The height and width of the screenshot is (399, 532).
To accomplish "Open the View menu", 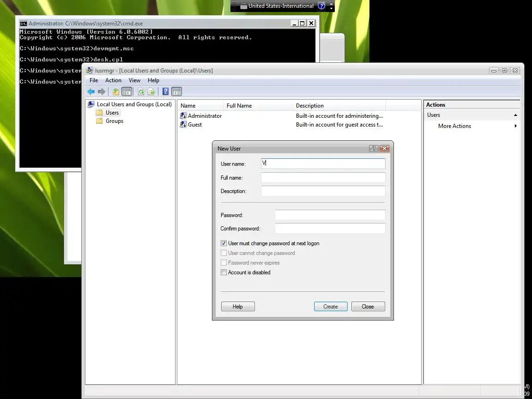I will (134, 80).
